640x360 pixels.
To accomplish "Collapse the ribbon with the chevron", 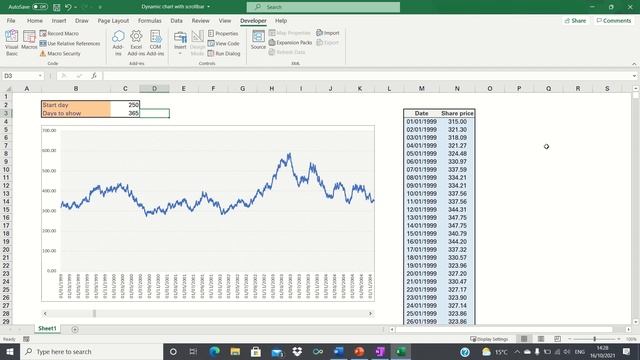I will coord(634,64).
